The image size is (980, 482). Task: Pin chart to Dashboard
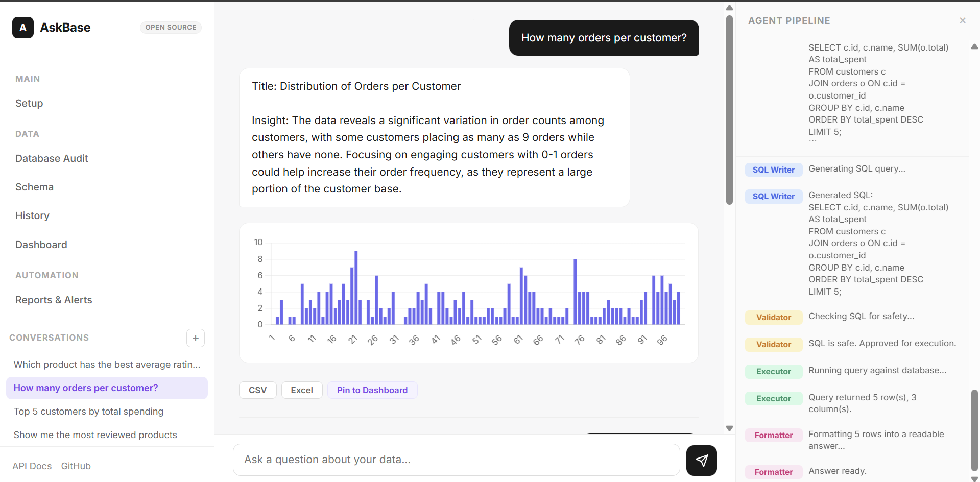372,390
